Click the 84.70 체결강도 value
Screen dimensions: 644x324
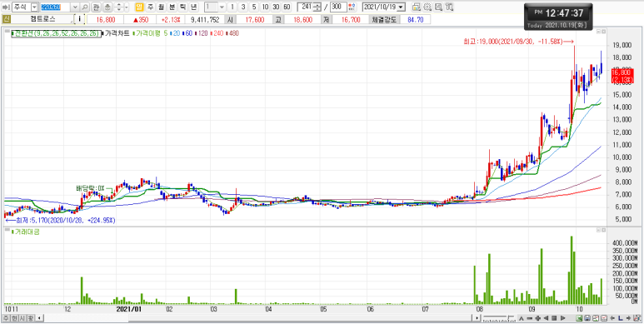[416, 19]
